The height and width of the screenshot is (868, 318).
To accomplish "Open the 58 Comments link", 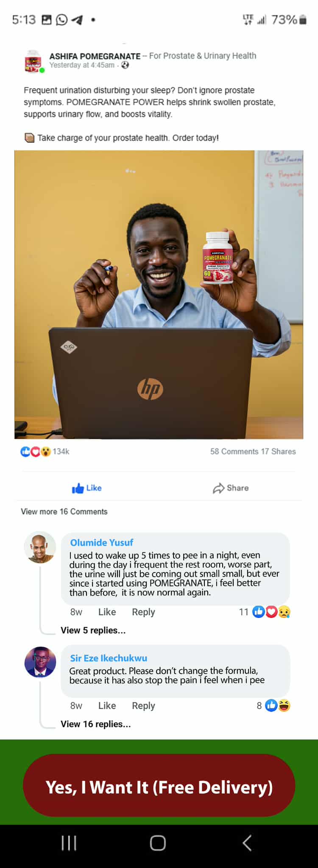I will coord(234,452).
